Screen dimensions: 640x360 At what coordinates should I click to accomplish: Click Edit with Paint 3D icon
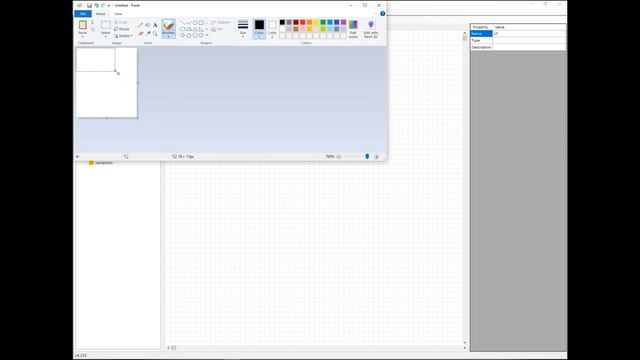(x=371, y=25)
